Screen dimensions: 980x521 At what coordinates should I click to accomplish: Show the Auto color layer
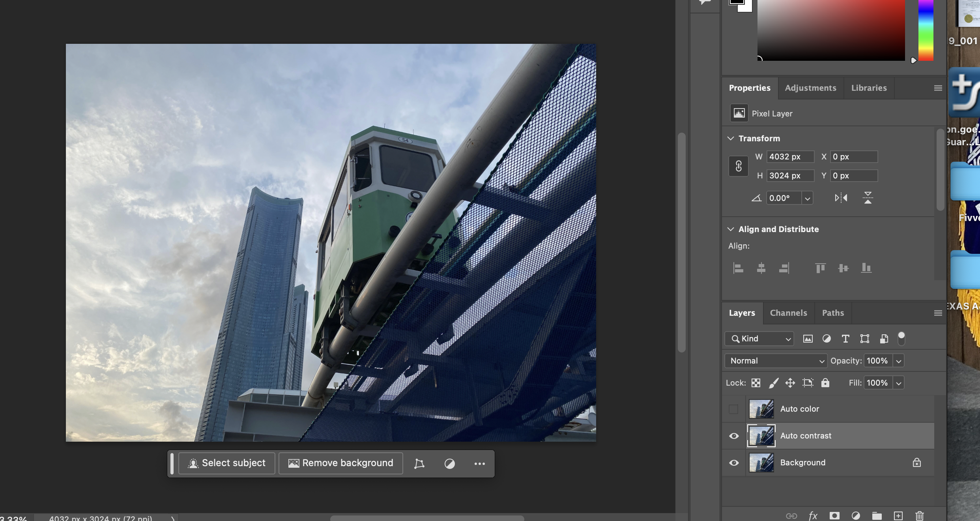click(x=733, y=409)
